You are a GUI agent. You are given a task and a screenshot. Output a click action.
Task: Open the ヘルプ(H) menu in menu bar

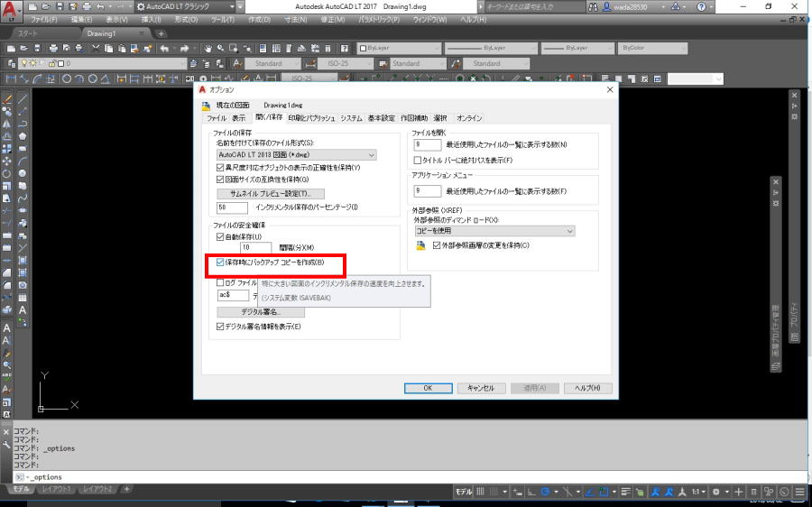[x=474, y=20]
